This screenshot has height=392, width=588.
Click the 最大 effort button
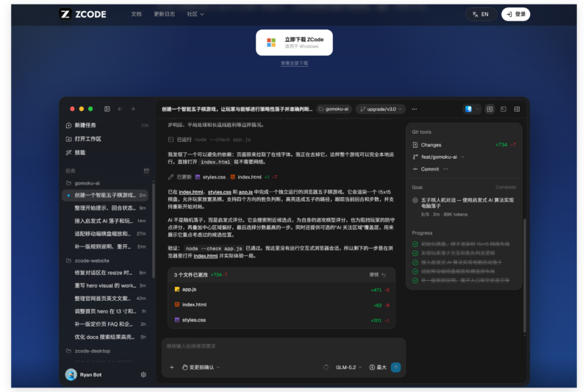click(378, 367)
